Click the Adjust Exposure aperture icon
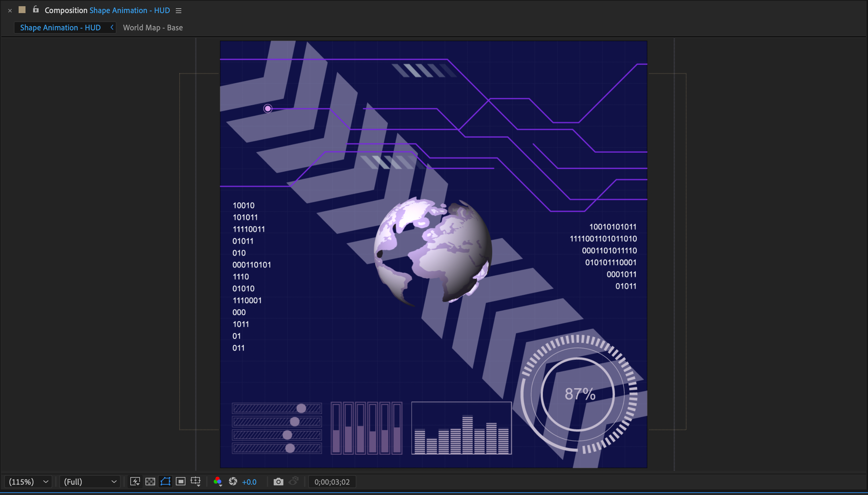The height and width of the screenshot is (495, 868). tap(233, 482)
